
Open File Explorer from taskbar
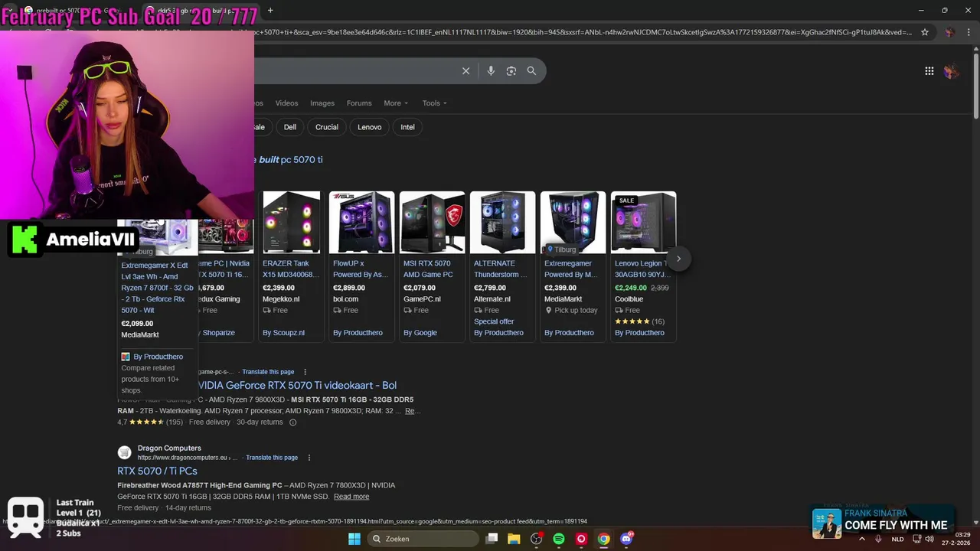tap(514, 539)
